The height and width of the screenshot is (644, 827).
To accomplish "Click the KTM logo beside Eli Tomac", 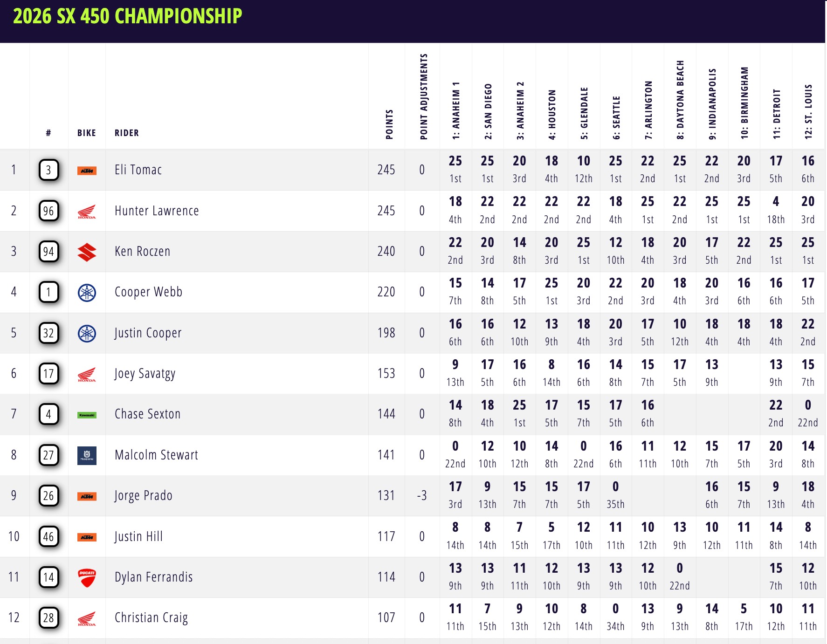I will click(x=87, y=171).
